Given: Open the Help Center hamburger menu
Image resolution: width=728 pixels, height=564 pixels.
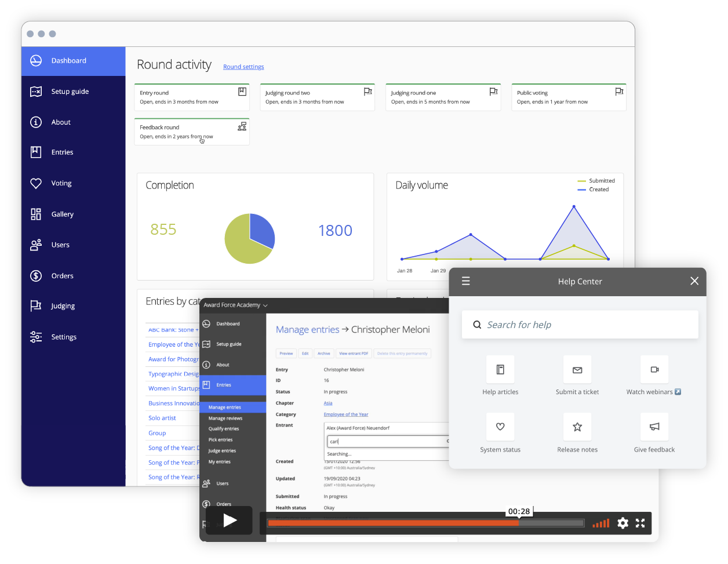Looking at the screenshot, I should (x=465, y=281).
